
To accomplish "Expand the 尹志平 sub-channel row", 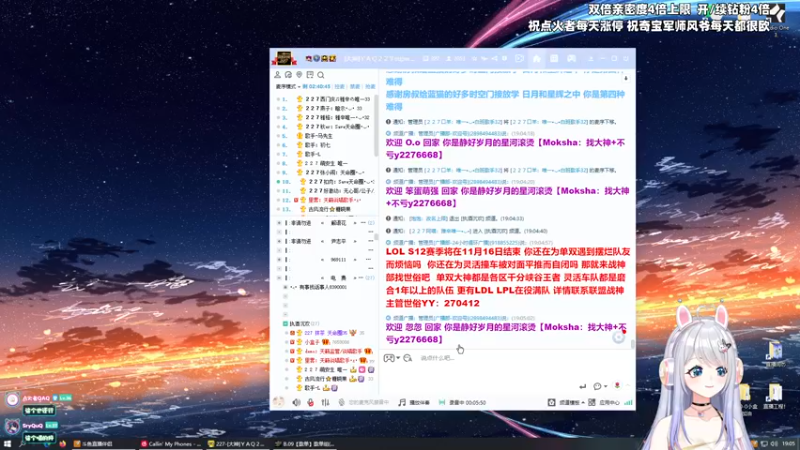I will pyautogui.click(x=279, y=241).
